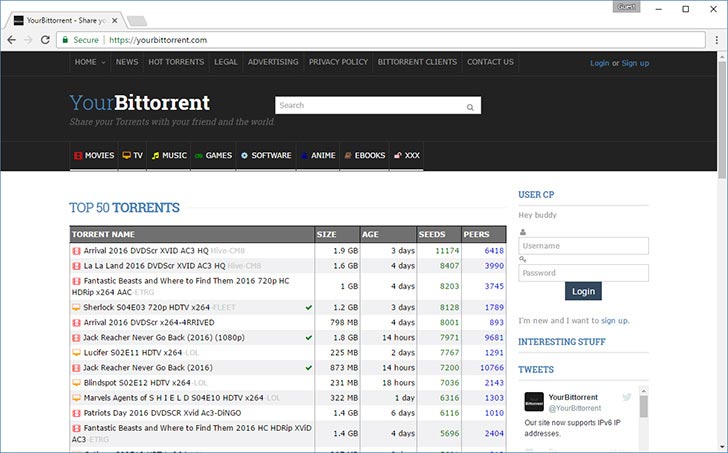The height and width of the screenshot is (453, 728).
Task: Click into the Username field
Action: (583, 246)
